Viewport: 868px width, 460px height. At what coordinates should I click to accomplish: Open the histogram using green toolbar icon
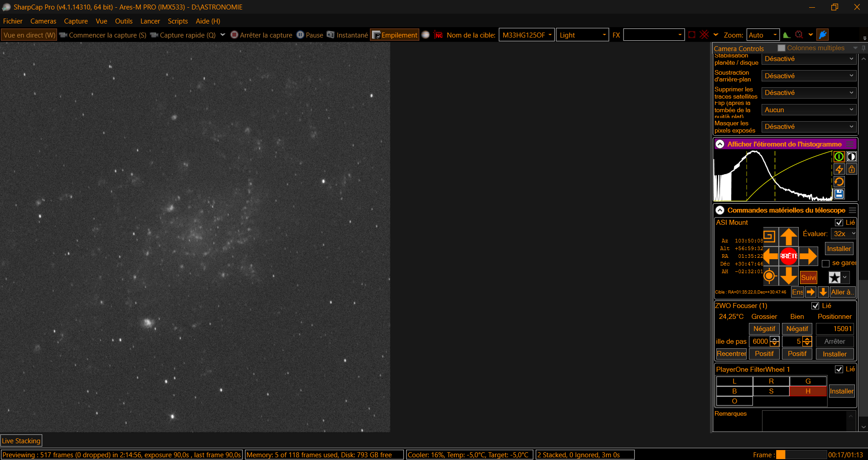point(786,35)
